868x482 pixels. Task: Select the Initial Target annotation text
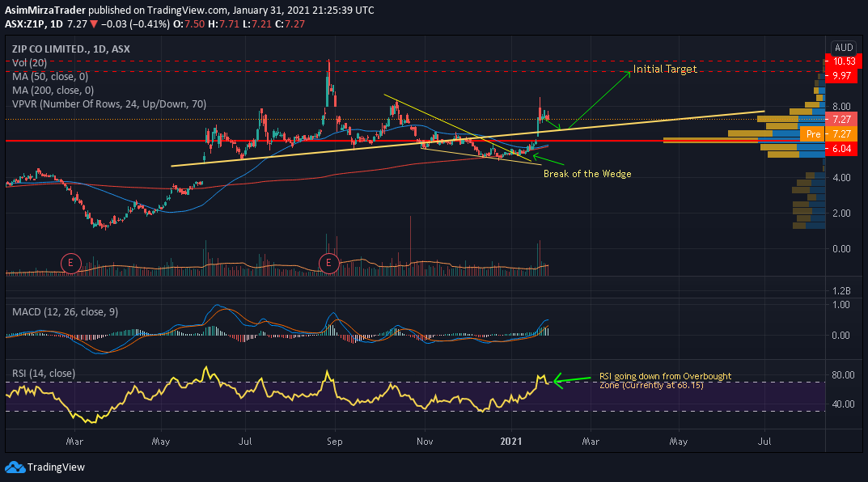[x=665, y=70]
